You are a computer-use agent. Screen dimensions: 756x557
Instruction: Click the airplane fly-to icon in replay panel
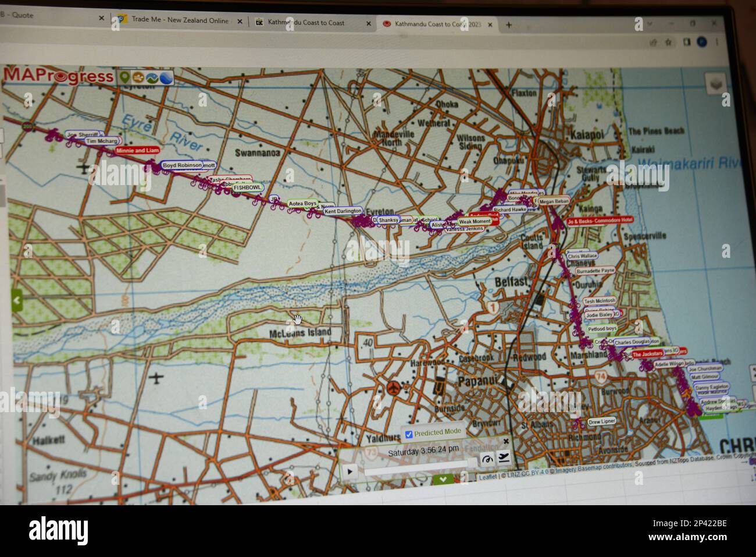point(504,458)
